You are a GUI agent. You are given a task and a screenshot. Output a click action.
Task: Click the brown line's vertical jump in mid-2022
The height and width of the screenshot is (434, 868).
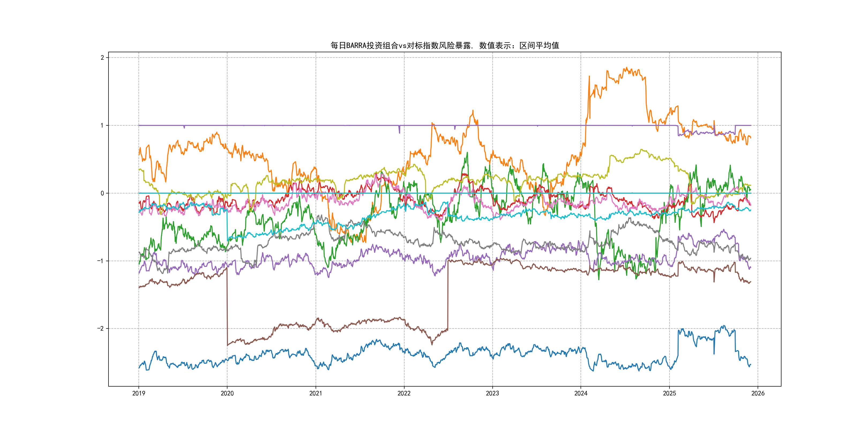click(x=448, y=295)
